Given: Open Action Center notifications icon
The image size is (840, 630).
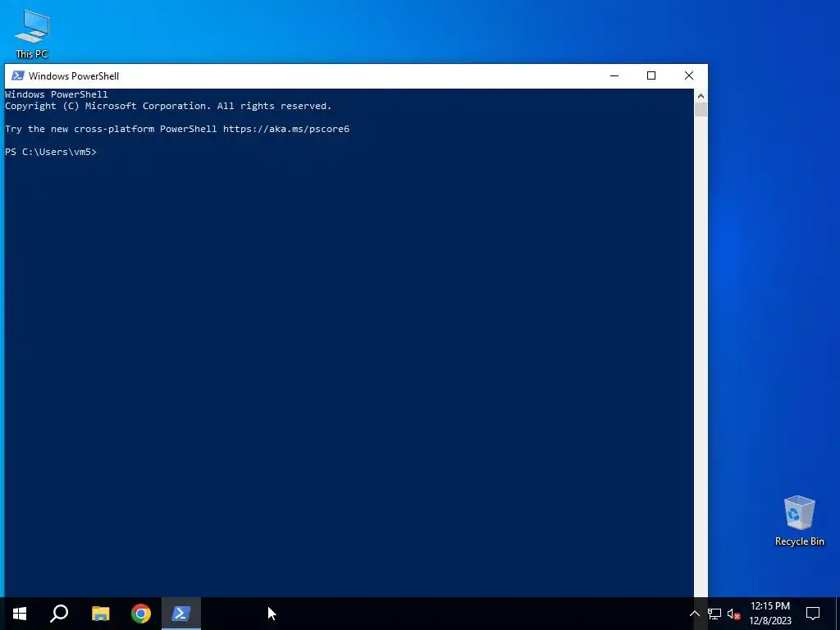Looking at the screenshot, I should pos(813,614).
